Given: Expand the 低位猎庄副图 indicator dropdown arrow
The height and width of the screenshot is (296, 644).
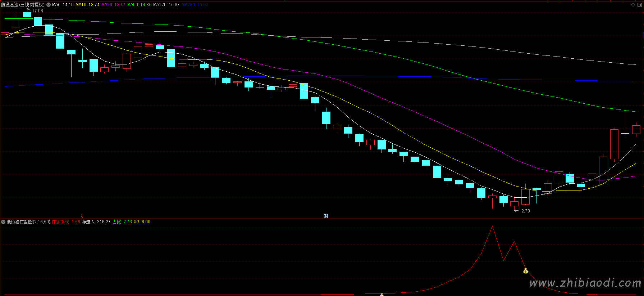Looking at the screenshot, I should click(3, 222).
